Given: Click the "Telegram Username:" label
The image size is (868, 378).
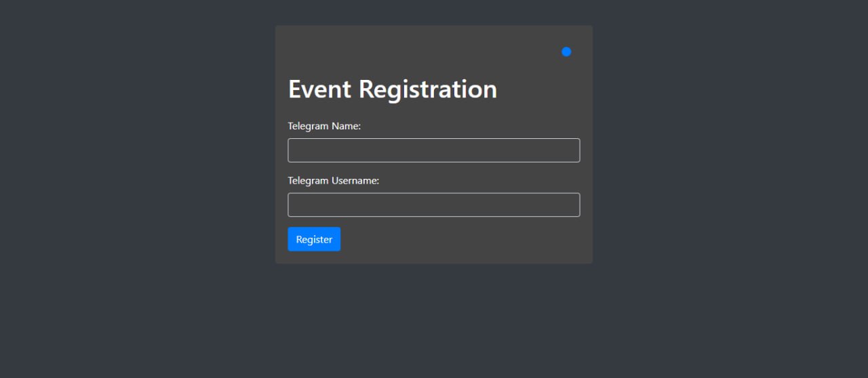Looking at the screenshot, I should click(x=333, y=181).
